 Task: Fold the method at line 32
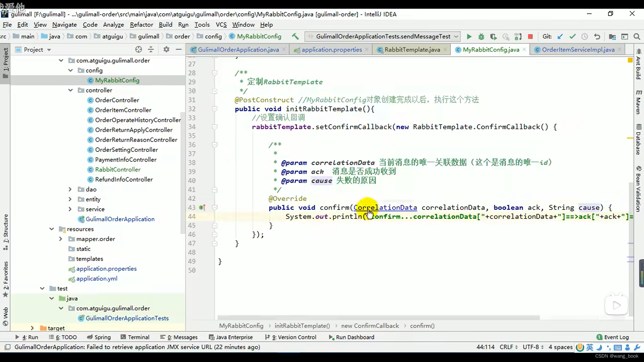pyautogui.click(x=215, y=109)
